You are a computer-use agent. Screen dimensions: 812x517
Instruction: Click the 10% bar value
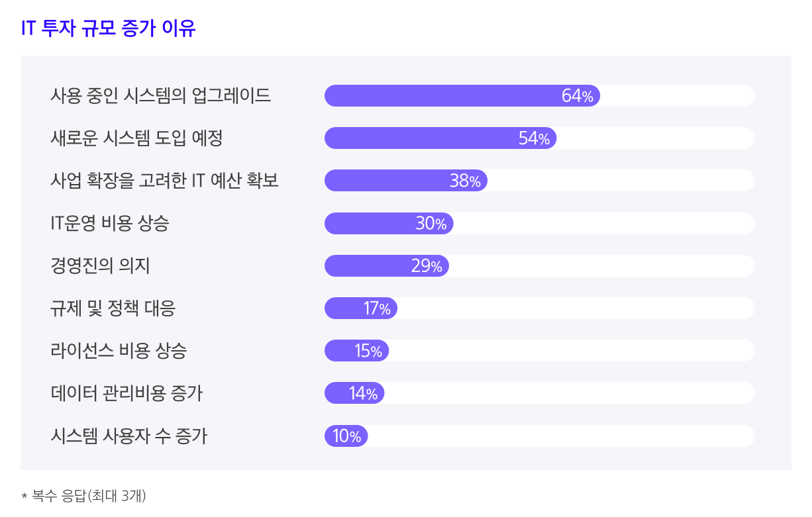[346, 436]
